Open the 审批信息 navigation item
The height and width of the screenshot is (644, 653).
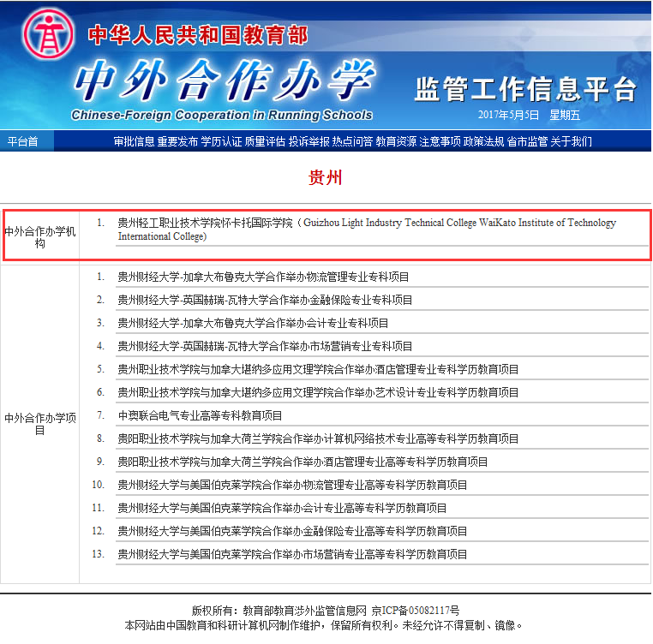tap(134, 142)
